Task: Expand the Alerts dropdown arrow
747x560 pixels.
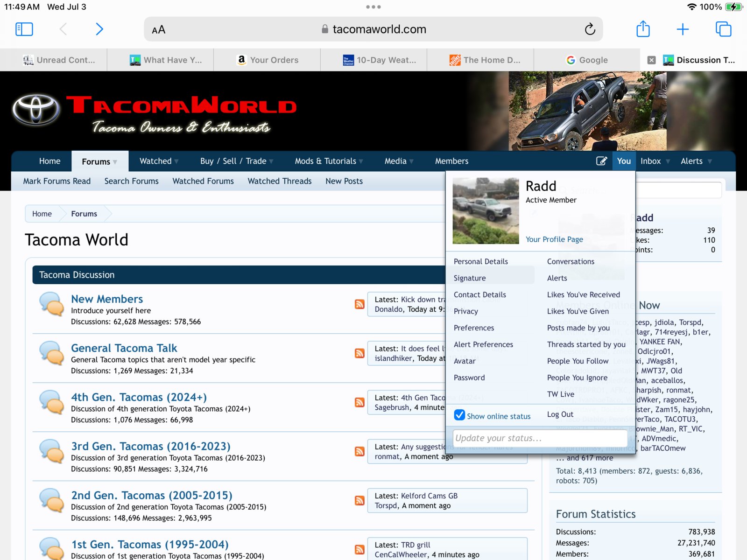Action: 710,161
